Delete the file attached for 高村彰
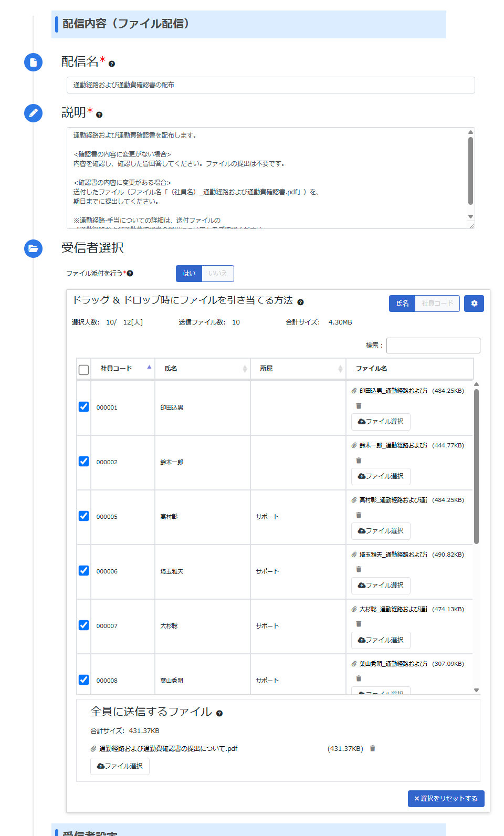Screen dimensions: 504x836 click(x=359, y=515)
